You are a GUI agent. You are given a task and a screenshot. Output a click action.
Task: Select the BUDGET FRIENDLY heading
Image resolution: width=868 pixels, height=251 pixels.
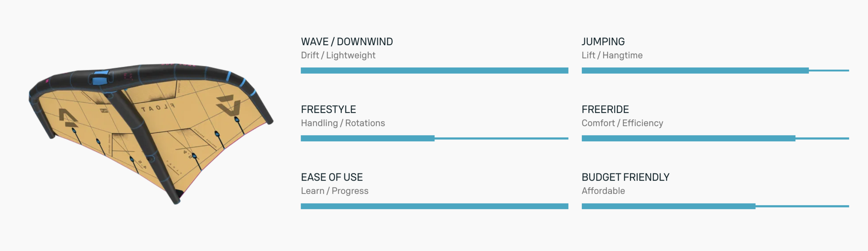point(626,177)
